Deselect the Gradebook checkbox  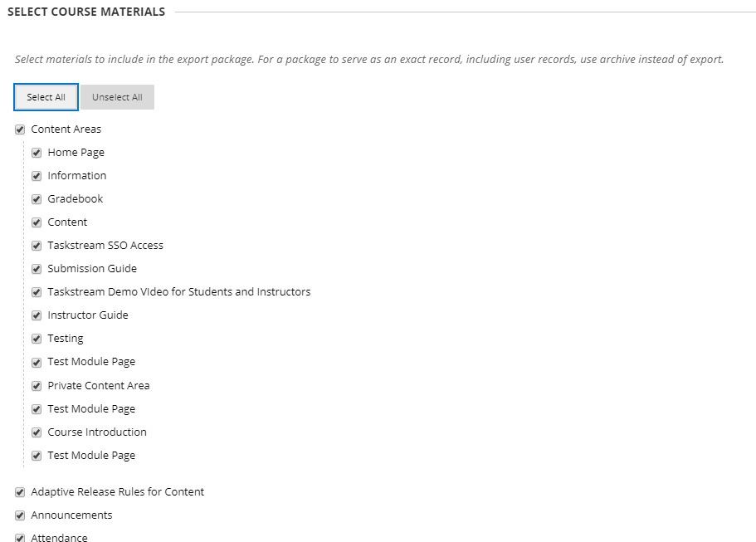pyautogui.click(x=37, y=199)
